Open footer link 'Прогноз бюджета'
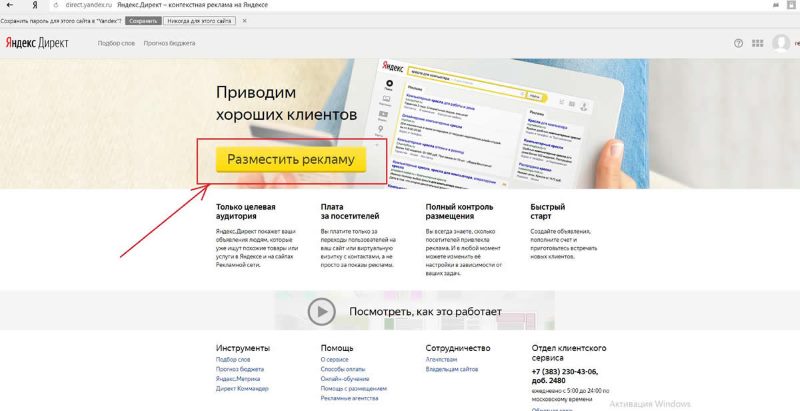Viewport: 800px width, 411px height. point(240,369)
